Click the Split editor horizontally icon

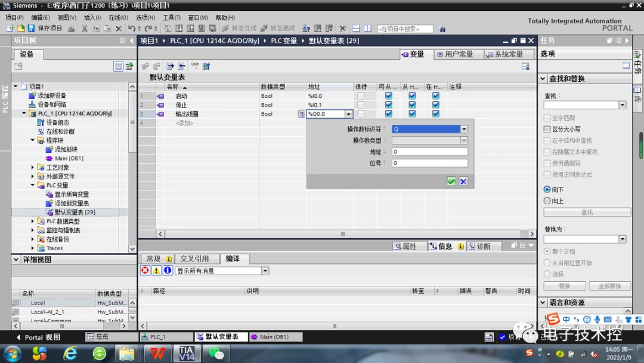(x=356, y=29)
